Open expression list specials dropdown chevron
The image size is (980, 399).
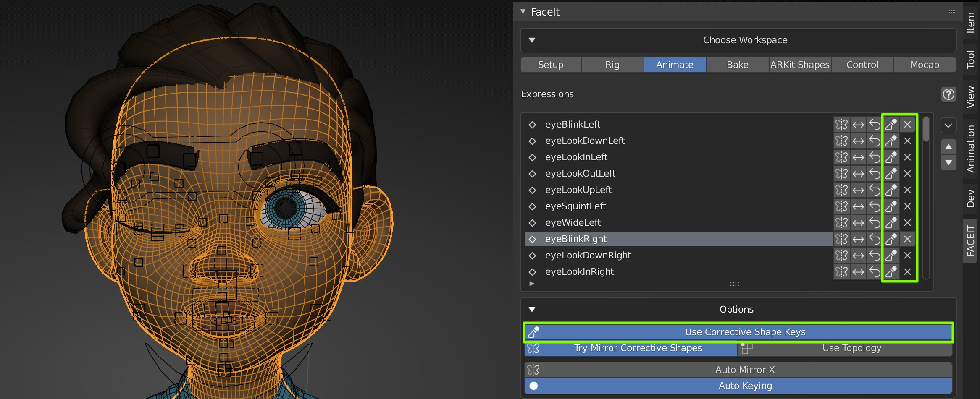tap(948, 125)
